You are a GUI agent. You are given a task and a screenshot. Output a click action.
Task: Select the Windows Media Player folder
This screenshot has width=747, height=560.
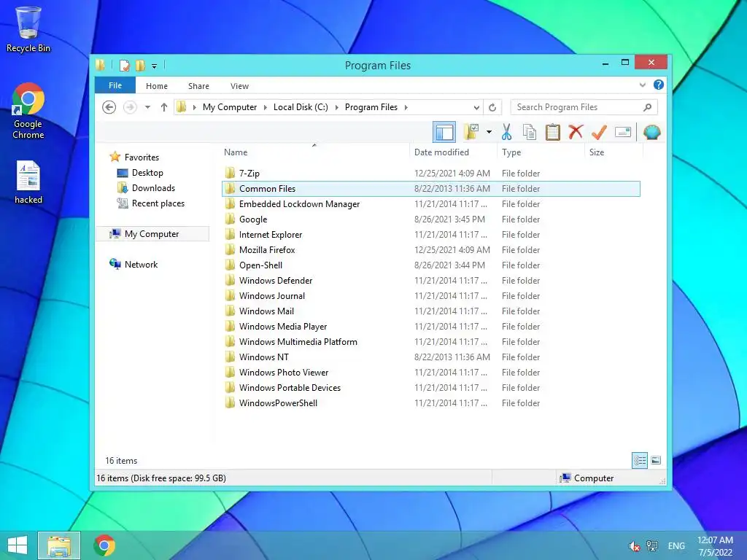[x=282, y=326]
